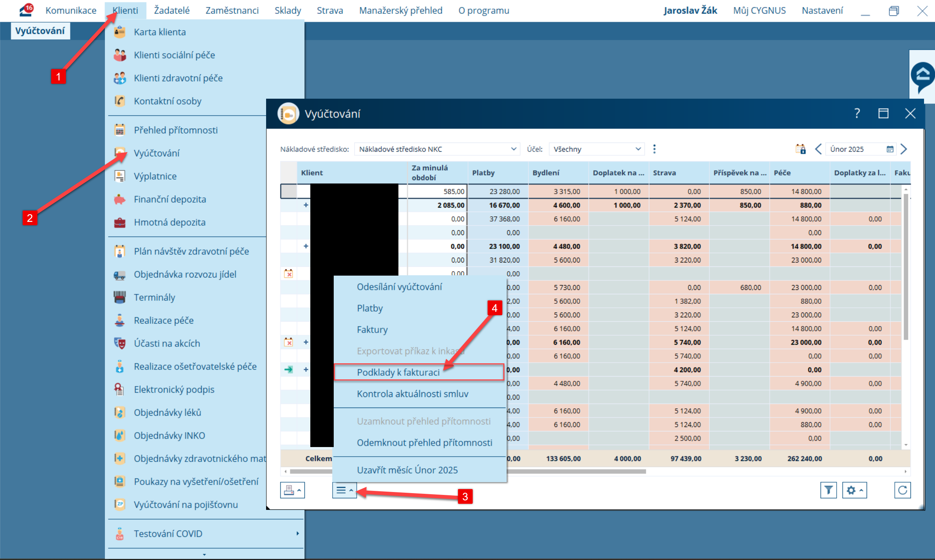Select Podklady k fakturaci menu entry

[398, 372]
